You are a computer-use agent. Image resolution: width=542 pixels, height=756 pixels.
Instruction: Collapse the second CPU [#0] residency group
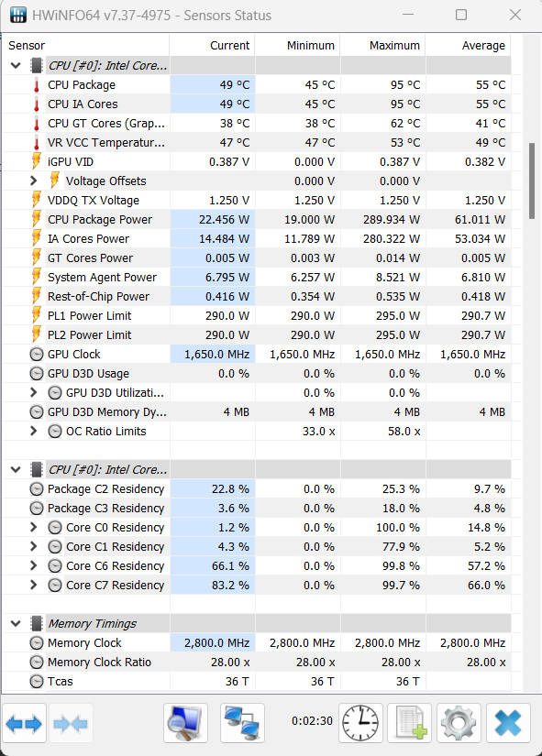click(16, 469)
